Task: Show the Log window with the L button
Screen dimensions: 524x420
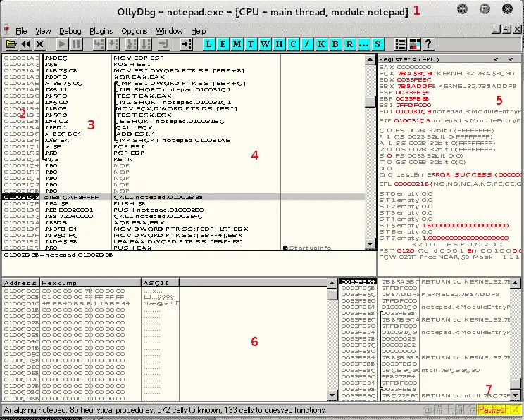Action: 209,44
